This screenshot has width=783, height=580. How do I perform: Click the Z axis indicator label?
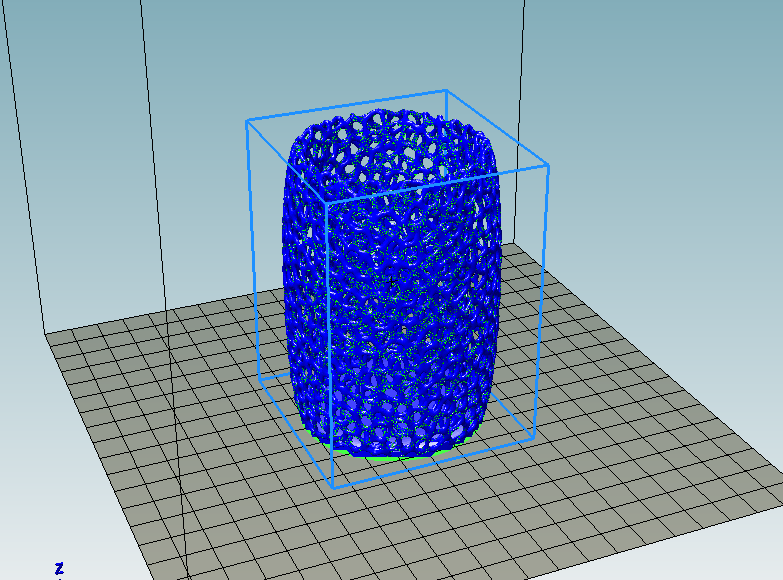click(x=59, y=569)
